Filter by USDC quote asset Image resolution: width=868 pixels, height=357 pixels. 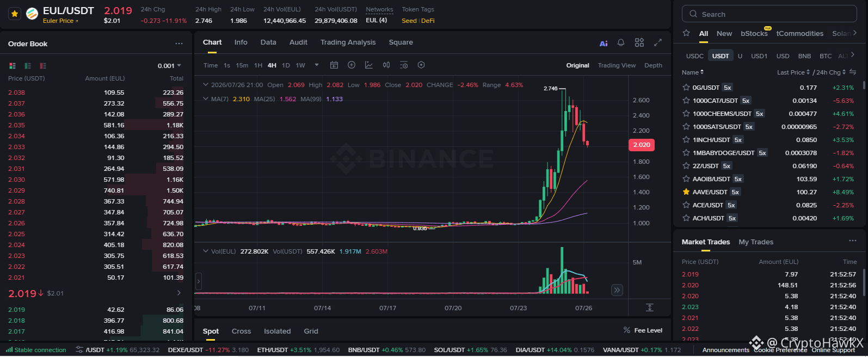[695, 56]
